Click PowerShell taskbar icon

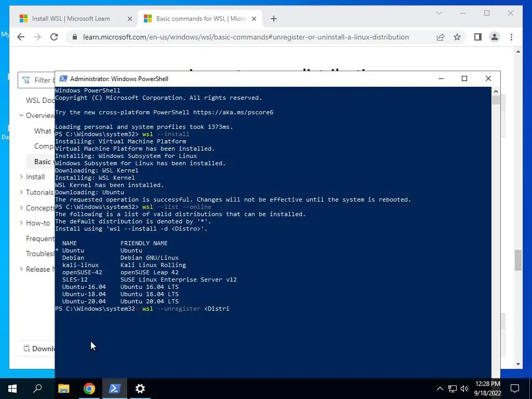point(115,389)
